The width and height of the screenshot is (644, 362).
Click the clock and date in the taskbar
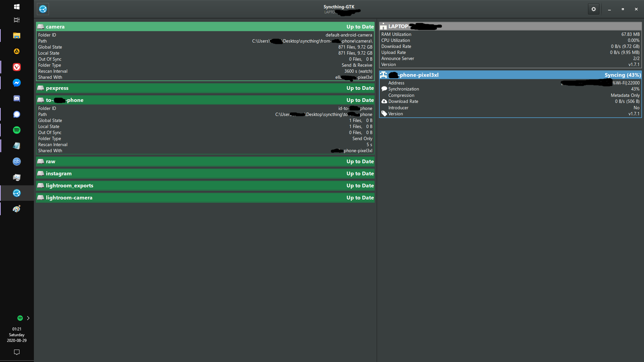pyautogui.click(x=16, y=335)
